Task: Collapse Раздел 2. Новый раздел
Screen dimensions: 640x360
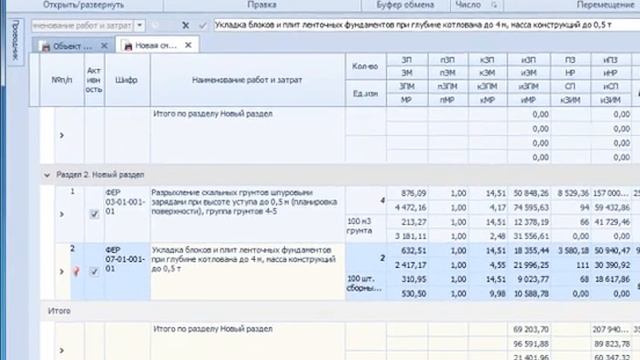Action: (x=47, y=175)
